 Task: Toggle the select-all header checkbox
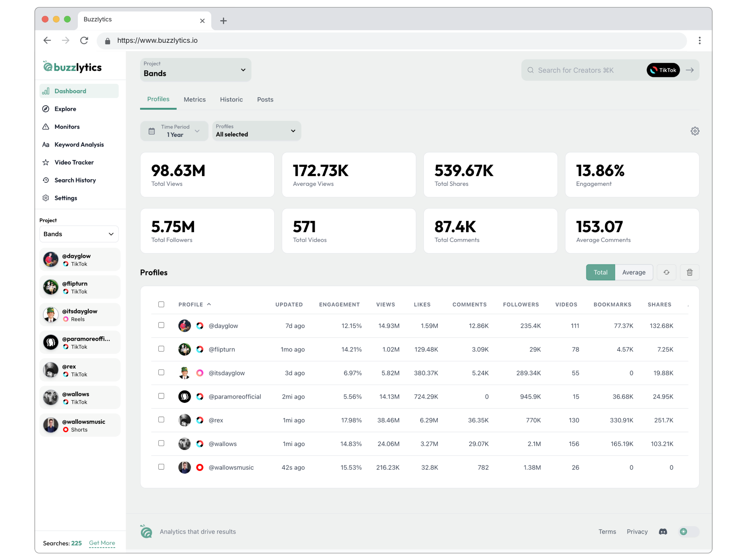point(161,304)
